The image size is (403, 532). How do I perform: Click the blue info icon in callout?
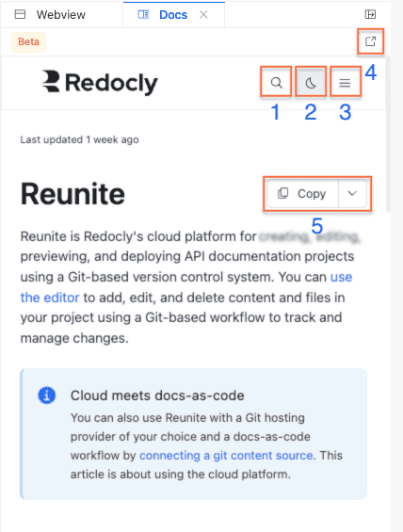click(47, 395)
